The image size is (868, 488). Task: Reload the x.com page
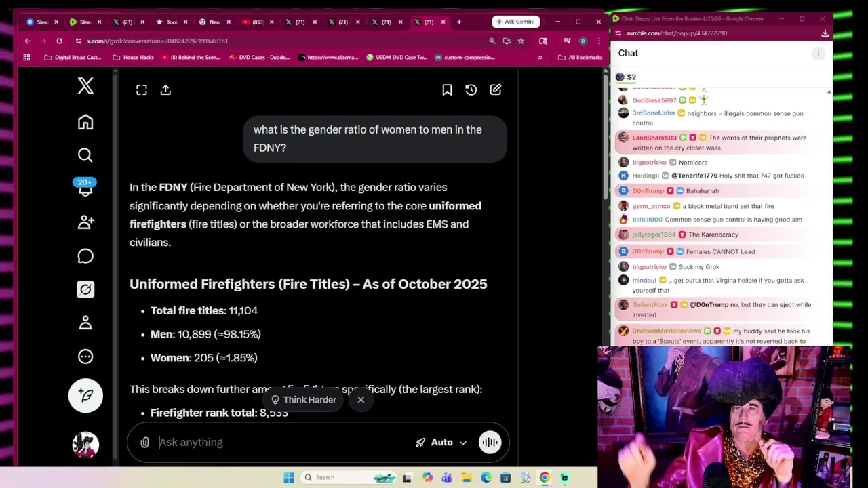(x=59, y=41)
